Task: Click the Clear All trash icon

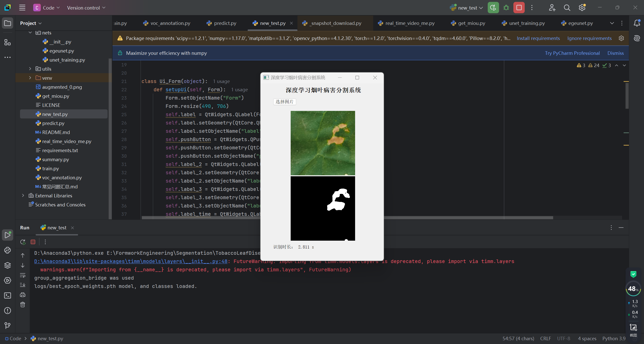Action: click(x=23, y=305)
